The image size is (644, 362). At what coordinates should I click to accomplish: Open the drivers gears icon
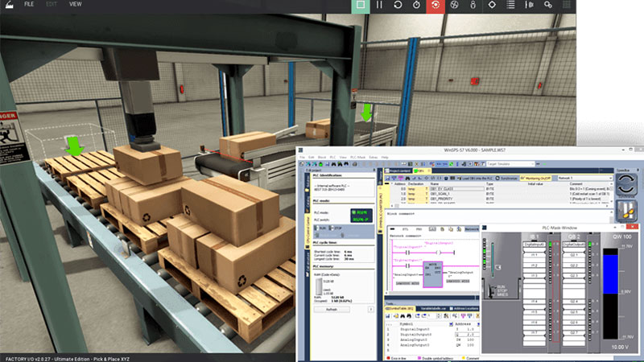pos(548,5)
